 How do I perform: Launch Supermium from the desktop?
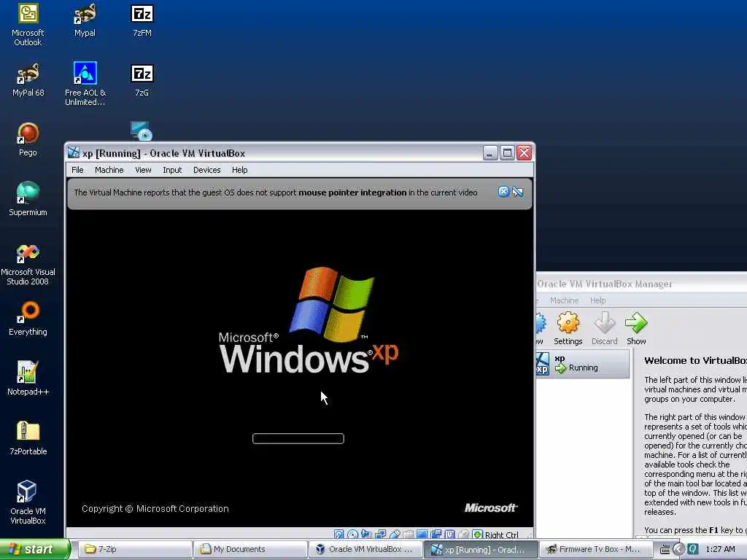coord(28,200)
